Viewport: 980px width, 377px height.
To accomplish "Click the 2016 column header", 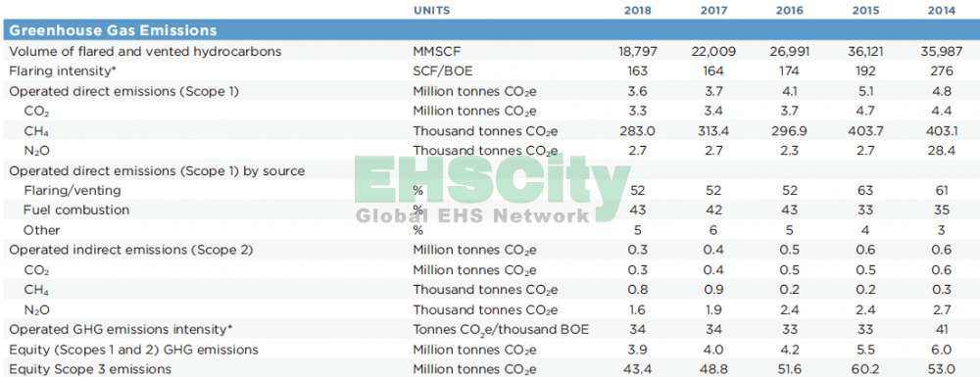I will point(790,11).
